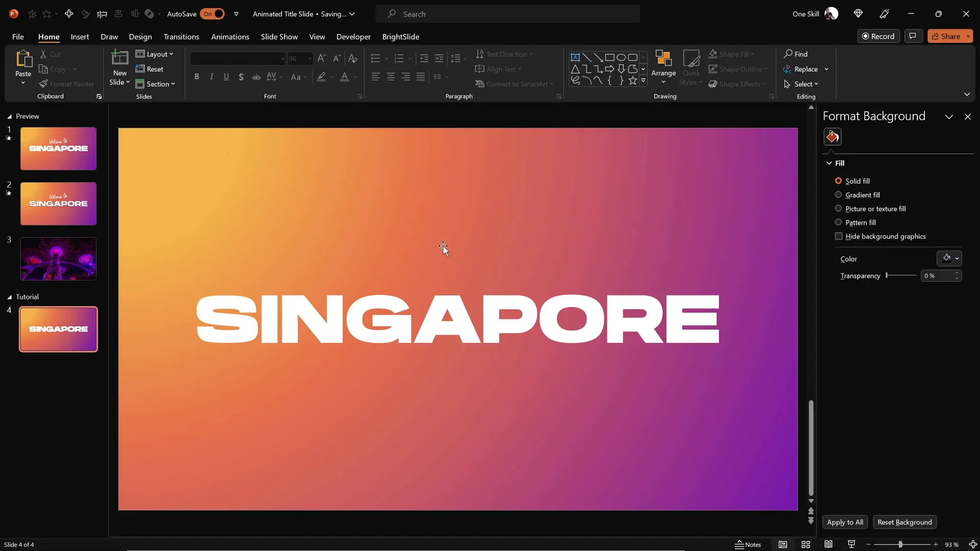This screenshot has width=980, height=551.
Task: Click the Shape Fill icon
Action: [x=714, y=54]
